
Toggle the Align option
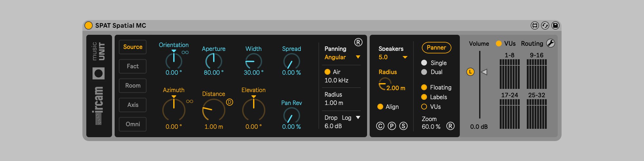pos(380,107)
